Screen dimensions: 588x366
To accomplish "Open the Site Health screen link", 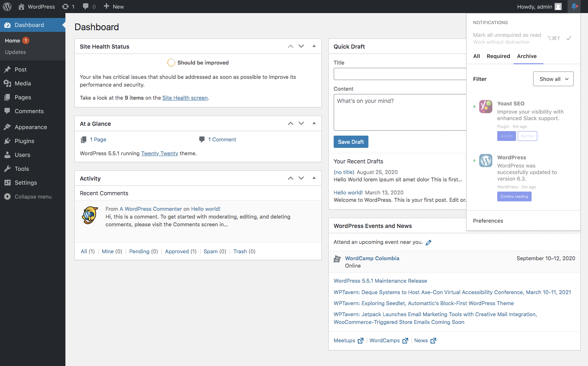I will pyautogui.click(x=185, y=98).
